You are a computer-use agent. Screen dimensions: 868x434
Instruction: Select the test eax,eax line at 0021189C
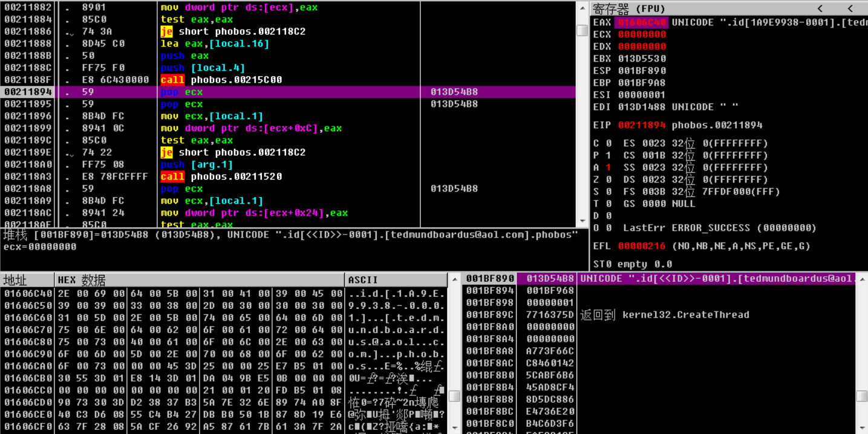tap(287, 140)
